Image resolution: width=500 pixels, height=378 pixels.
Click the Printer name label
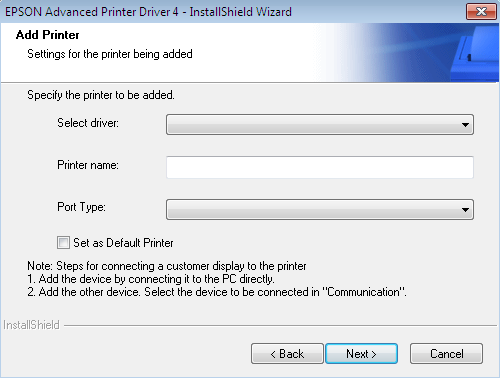click(x=88, y=165)
